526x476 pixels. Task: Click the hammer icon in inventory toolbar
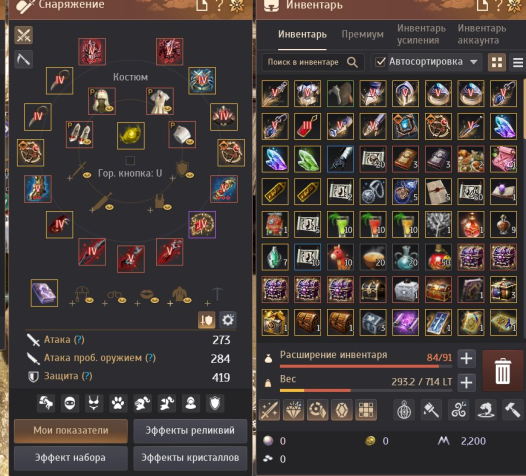point(512,410)
